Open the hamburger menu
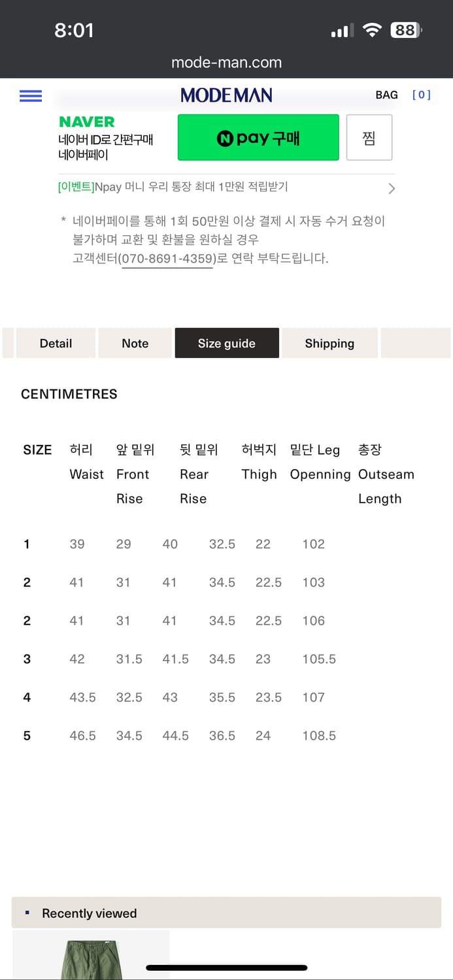 tap(31, 96)
